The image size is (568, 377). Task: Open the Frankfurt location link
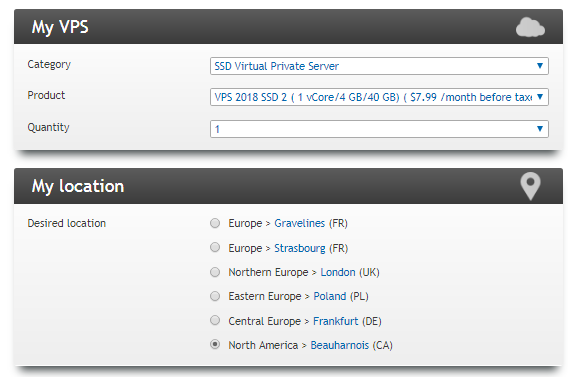tap(335, 321)
